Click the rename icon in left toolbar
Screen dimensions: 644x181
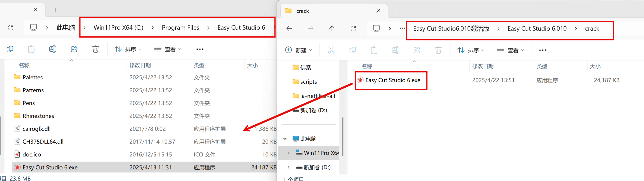tap(53, 49)
